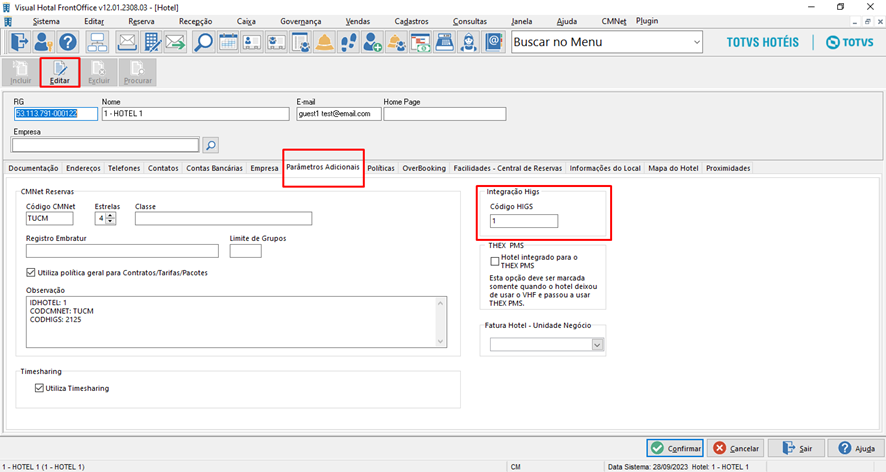Click the building with pencil icon

(151, 42)
